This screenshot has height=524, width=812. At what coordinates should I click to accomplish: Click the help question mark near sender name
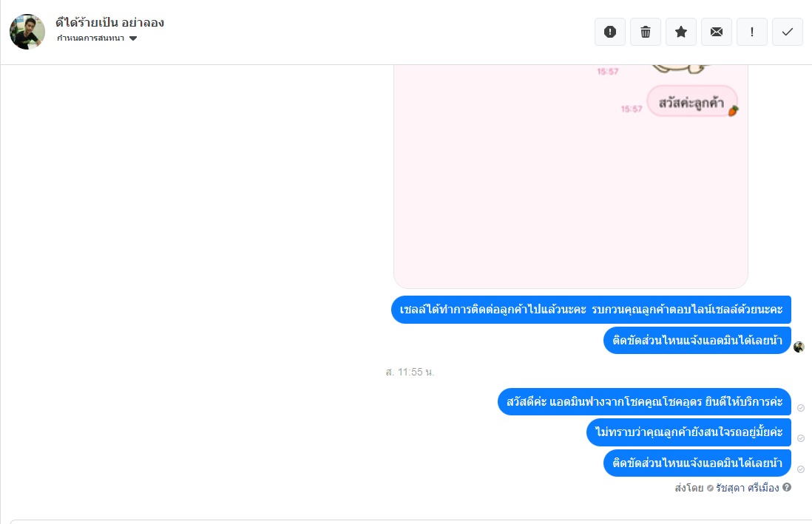coord(787,487)
